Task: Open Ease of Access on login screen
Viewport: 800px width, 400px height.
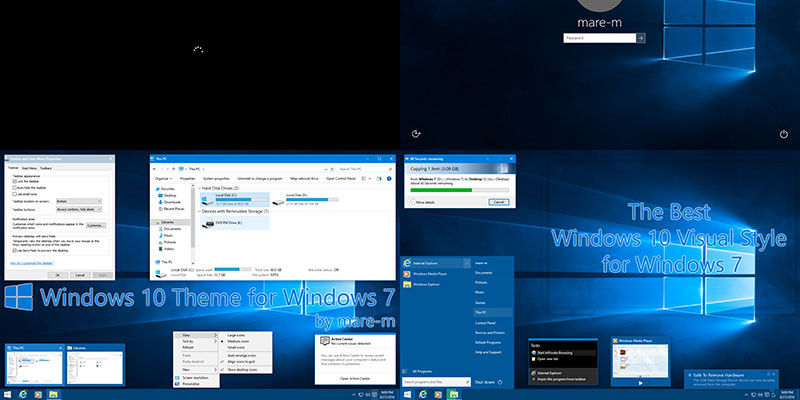Action: [x=416, y=134]
